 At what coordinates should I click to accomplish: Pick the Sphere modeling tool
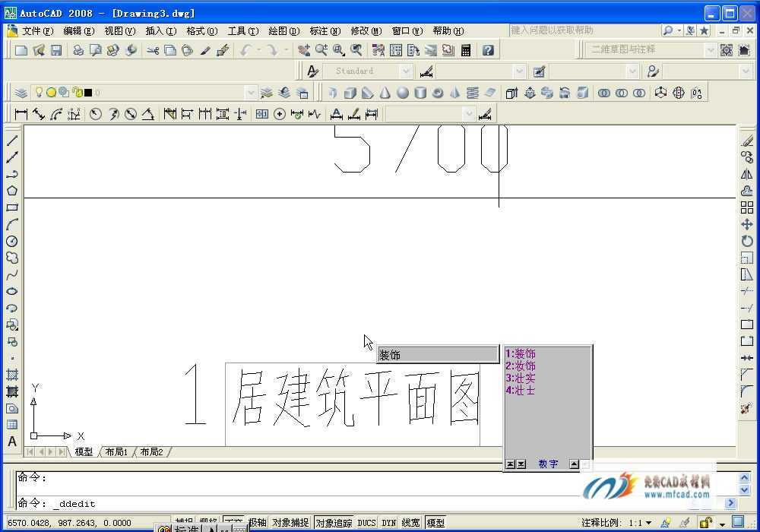tap(402, 93)
